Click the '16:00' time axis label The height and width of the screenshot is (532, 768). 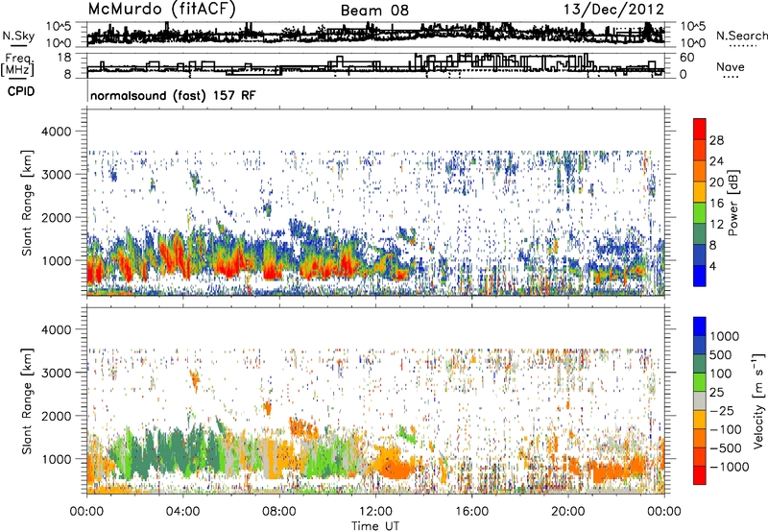pyautogui.click(x=471, y=512)
